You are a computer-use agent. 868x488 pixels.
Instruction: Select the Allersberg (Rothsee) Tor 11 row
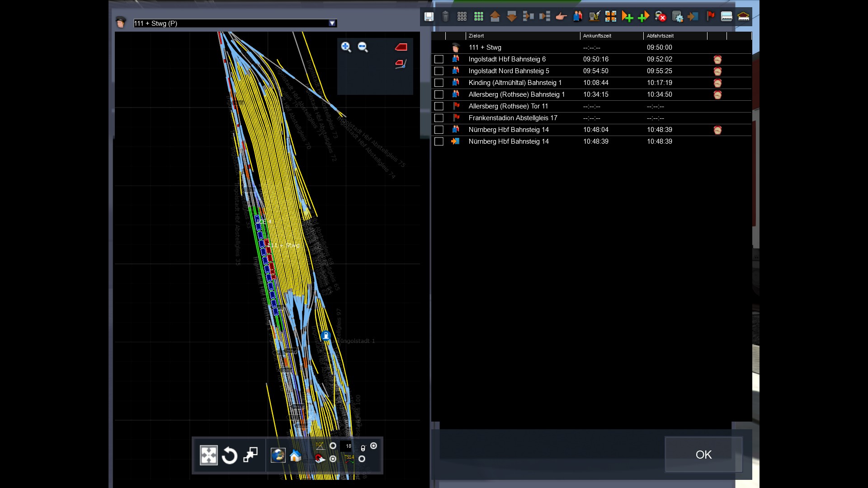(x=508, y=106)
